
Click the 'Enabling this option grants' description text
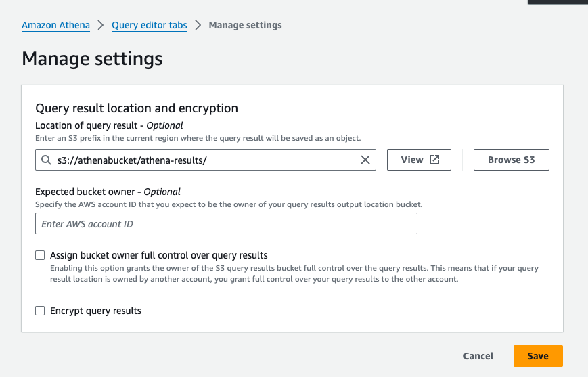click(x=294, y=273)
